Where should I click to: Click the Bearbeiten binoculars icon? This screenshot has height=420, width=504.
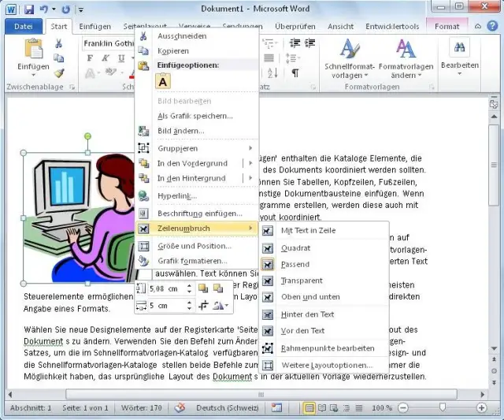[459, 47]
